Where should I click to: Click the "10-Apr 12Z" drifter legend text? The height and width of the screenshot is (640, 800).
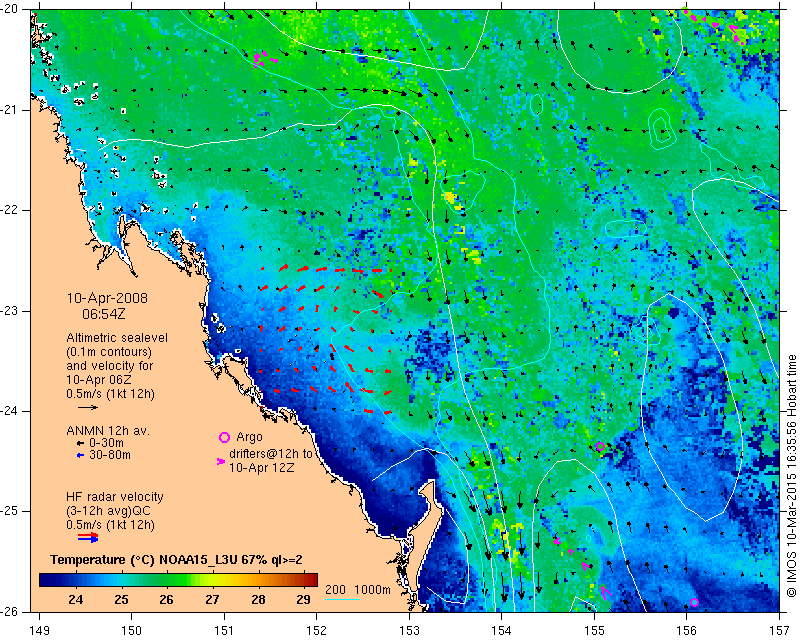pyautogui.click(x=261, y=467)
